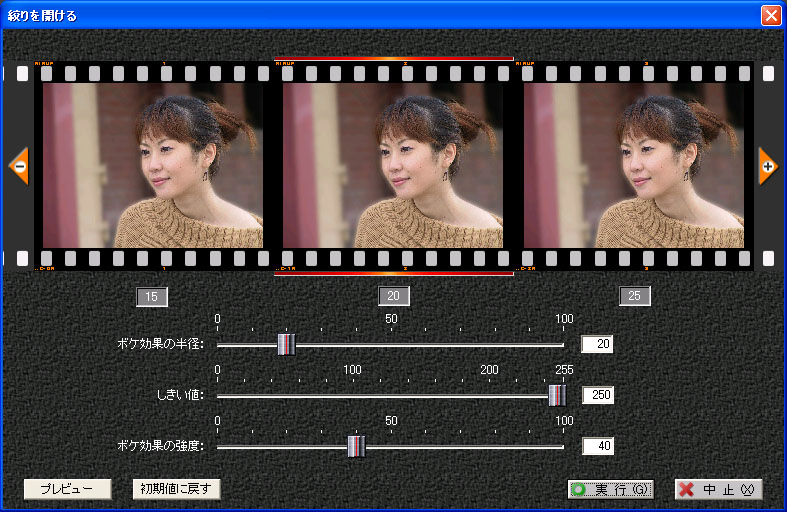Click the ボケ効果の強度 slider handle
The height and width of the screenshot is (512, 787).
coord(356,446)
